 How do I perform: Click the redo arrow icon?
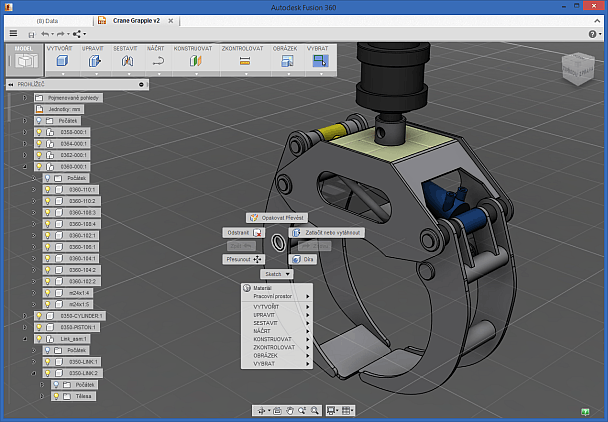(x=60, y=34)
